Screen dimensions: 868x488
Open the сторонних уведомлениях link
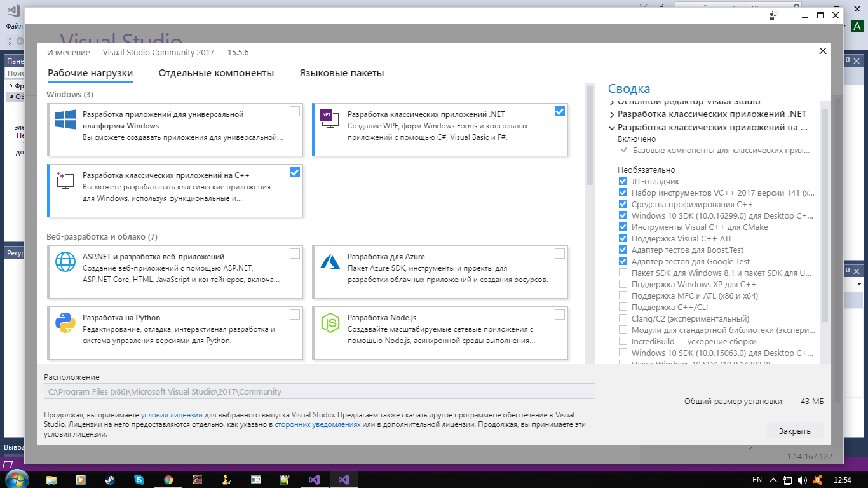(x=318, y=424)
